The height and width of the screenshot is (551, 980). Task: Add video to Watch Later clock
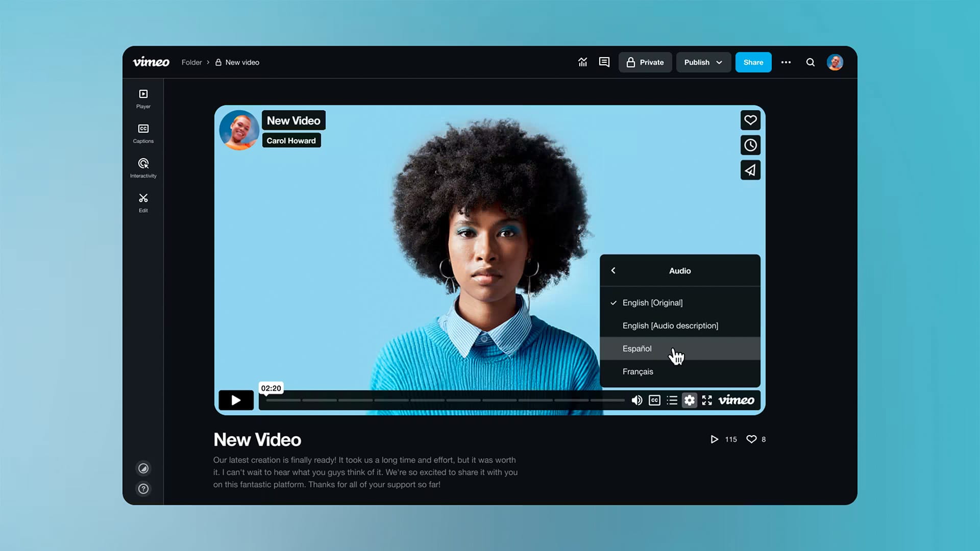(750, 145)
